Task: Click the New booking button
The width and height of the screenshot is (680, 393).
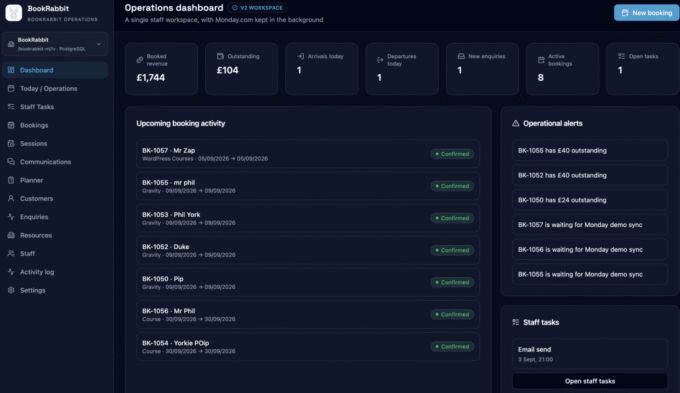Action: (x=646, y=13)
